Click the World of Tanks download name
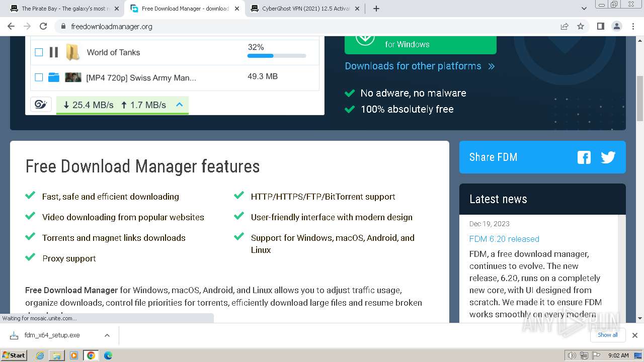The image size is (644, 362). [x=113, y=52]
